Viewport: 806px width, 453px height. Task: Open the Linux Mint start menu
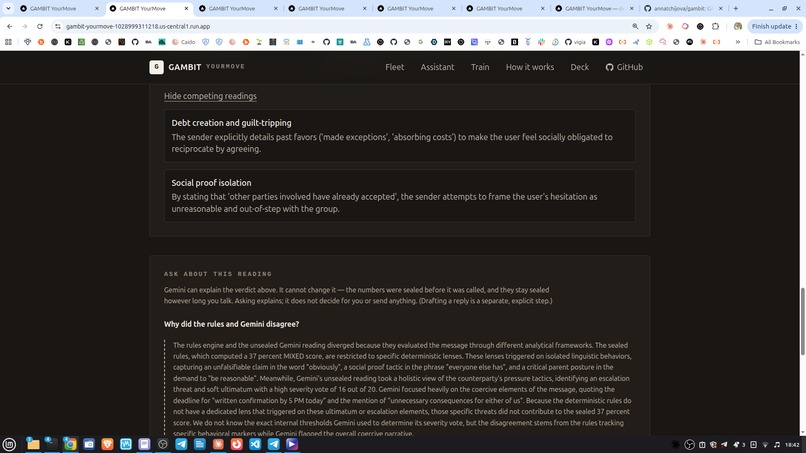9,444
